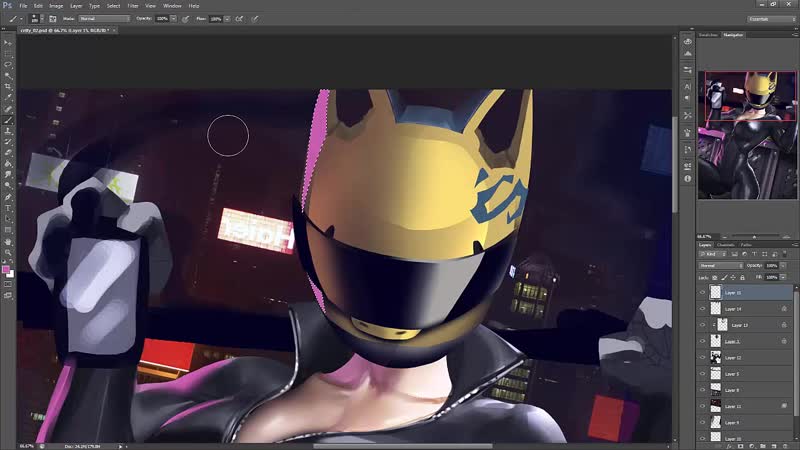Screen dimensions: 800x450
Task: Select the Rectangular Marquee tool
Action: [8, 54]
